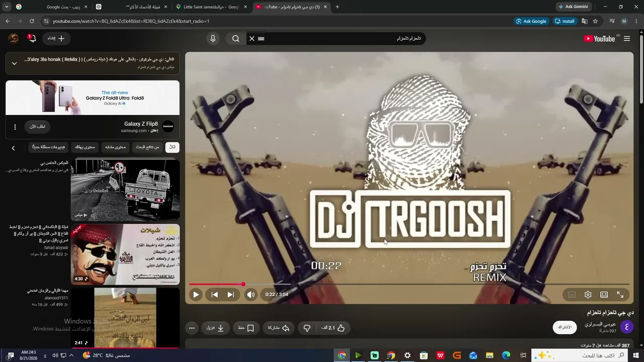Open the YouTube hamburger guide menu
Image resolution: width=644 pixels, height=362 pixels.
[627, 39]
